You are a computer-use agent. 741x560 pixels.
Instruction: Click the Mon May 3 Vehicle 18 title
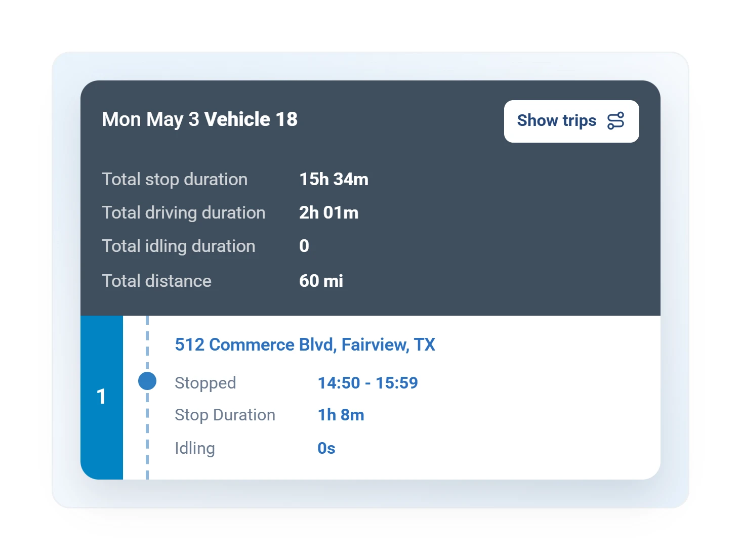point(199,119)
